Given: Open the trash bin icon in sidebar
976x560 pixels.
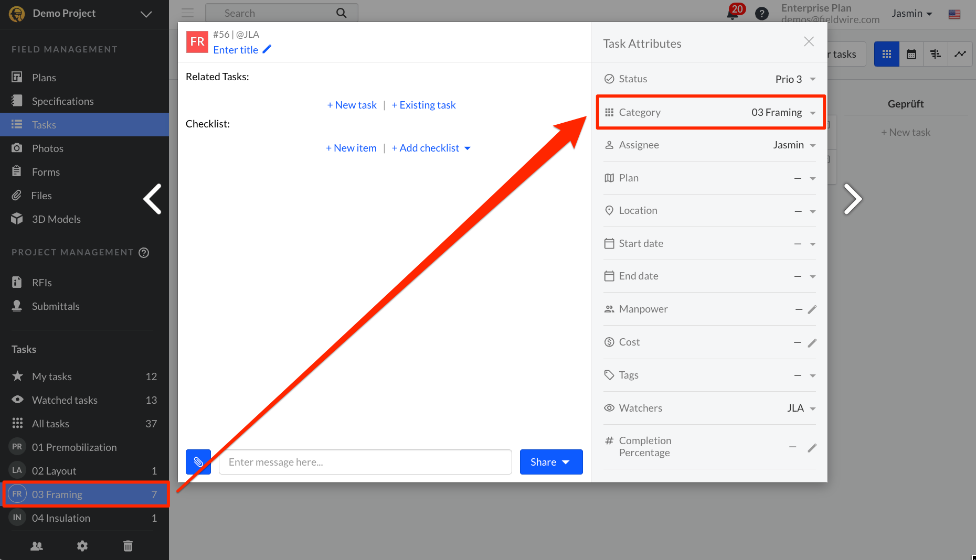Looking at the screenshot, I should click(x=128, y=546).
